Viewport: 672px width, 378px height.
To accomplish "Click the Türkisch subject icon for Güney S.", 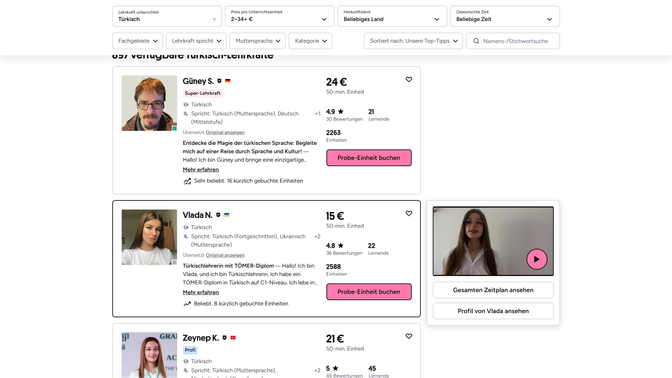I will [x=186, y=105].
